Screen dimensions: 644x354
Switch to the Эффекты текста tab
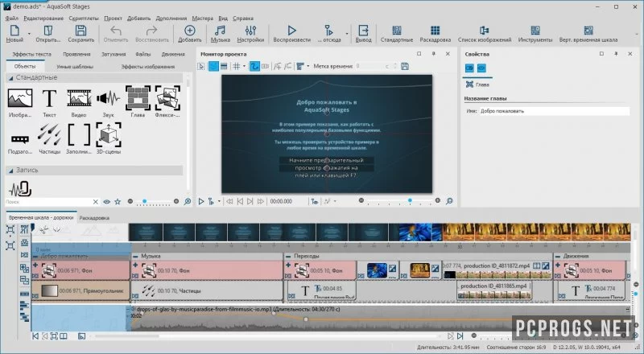pyautogui.click(x=31, y=54)
